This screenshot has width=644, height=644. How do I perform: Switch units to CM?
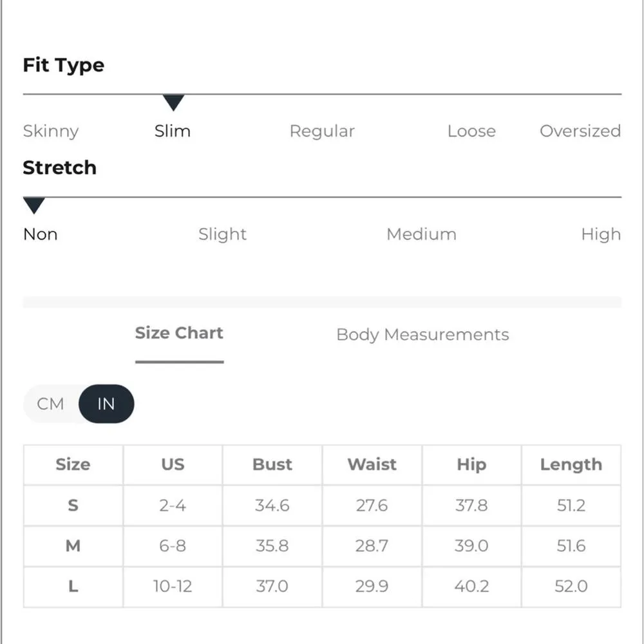click(51, 404)
